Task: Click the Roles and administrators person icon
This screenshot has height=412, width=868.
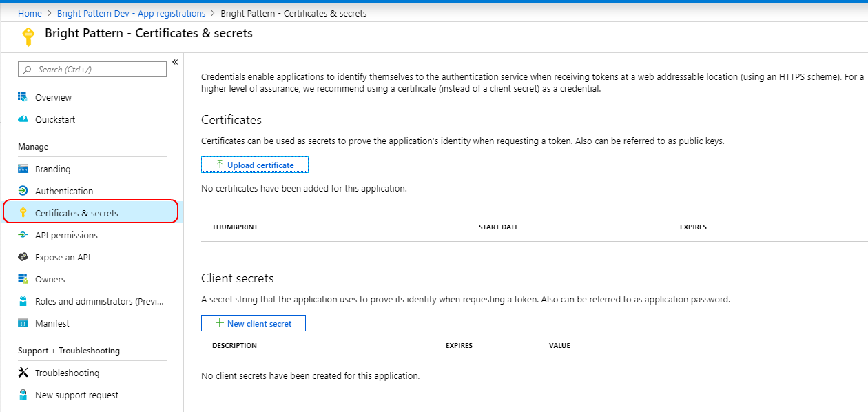Action: tap(23, 301)
